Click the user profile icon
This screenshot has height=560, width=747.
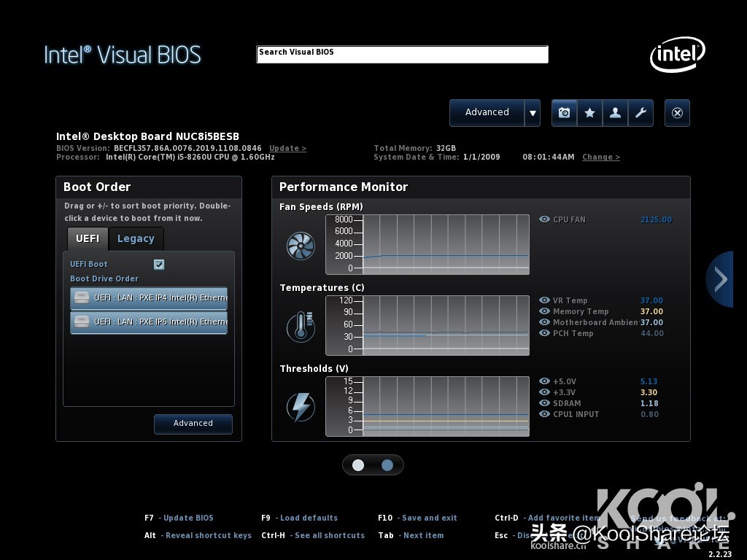click(x=615, y=113)
